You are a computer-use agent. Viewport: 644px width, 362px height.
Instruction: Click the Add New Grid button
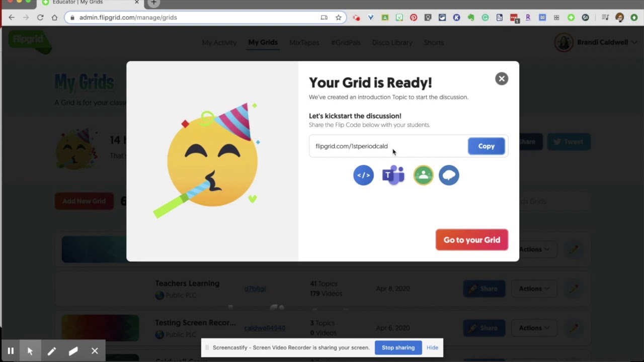(84, 201)
